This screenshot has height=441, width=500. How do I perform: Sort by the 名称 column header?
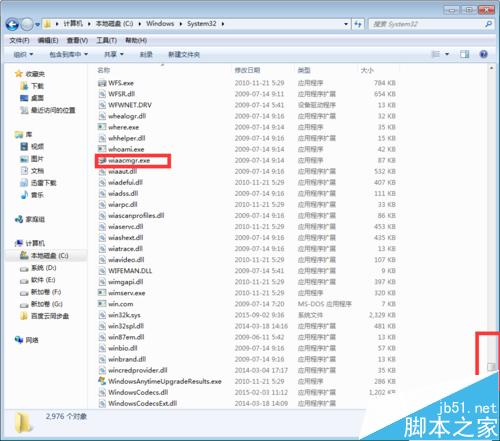pyautogui.click(x=104, y=70)
